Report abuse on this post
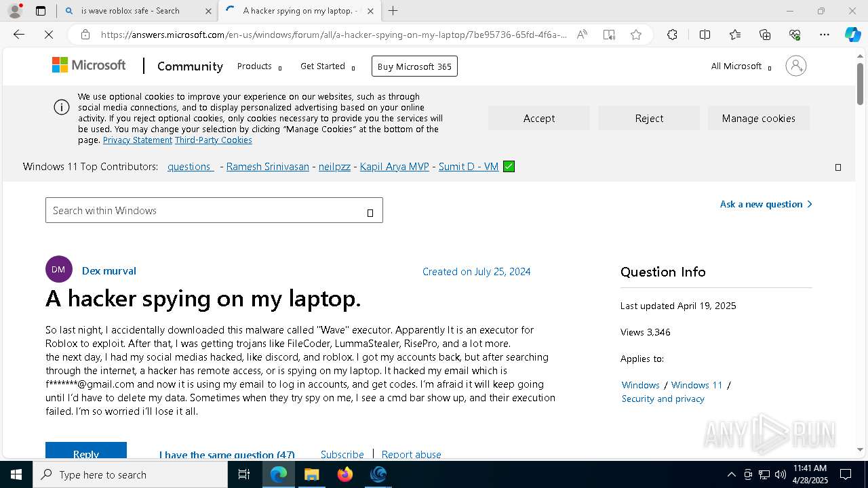Screen dimensions: 868x488 coord(412,455)
